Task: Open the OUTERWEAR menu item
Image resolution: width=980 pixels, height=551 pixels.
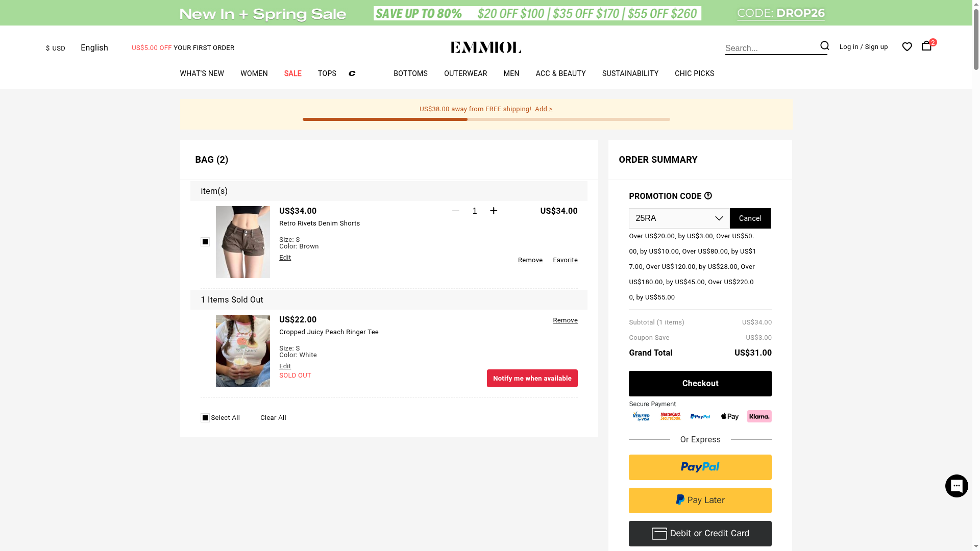Action: click(x=465, y=73)
